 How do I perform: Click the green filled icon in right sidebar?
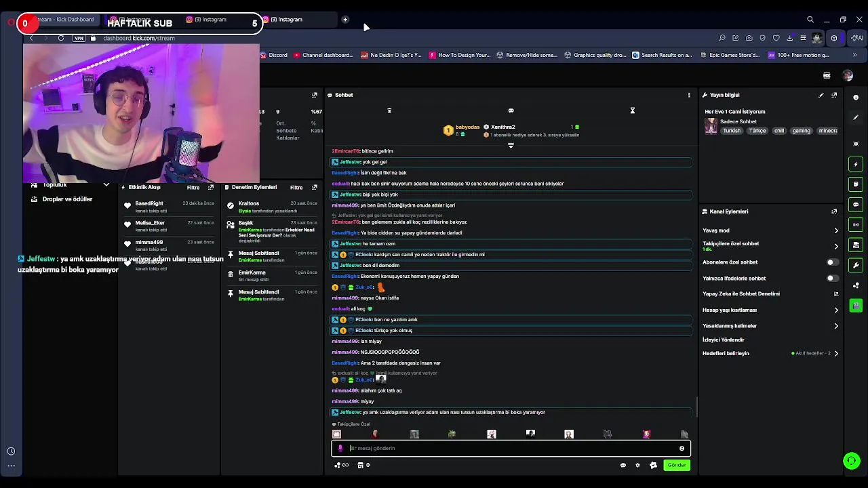[856, 306]
